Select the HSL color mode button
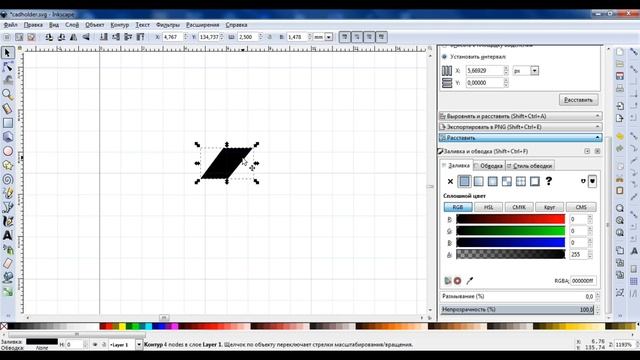 [x=489, y=207]
